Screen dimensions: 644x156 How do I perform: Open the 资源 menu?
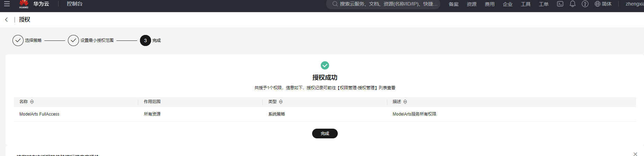point(471,4)
